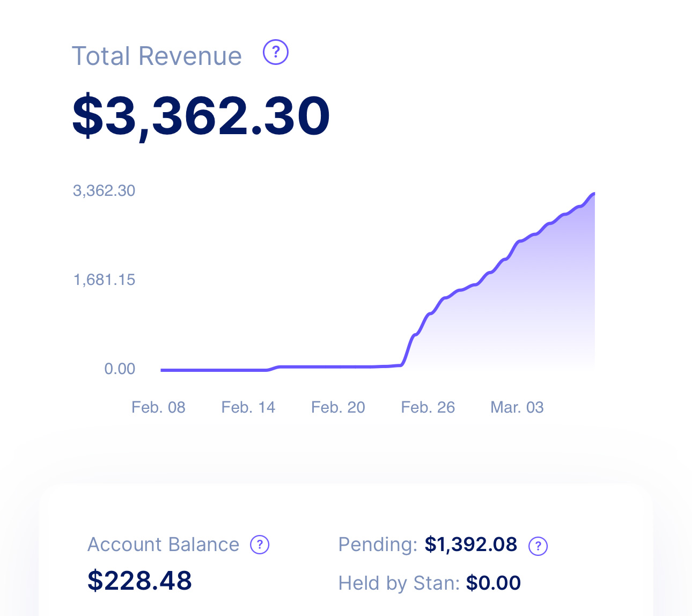This screenshot has width=692, height=616.
Task: Click the Mar. 03 date label
Action: [x=517, y=407]
